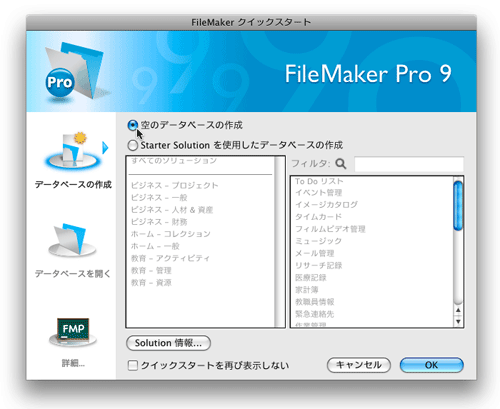Select the データベースを開く (Open Database) folder icon
500x409 pixels.
coord(72,241)
